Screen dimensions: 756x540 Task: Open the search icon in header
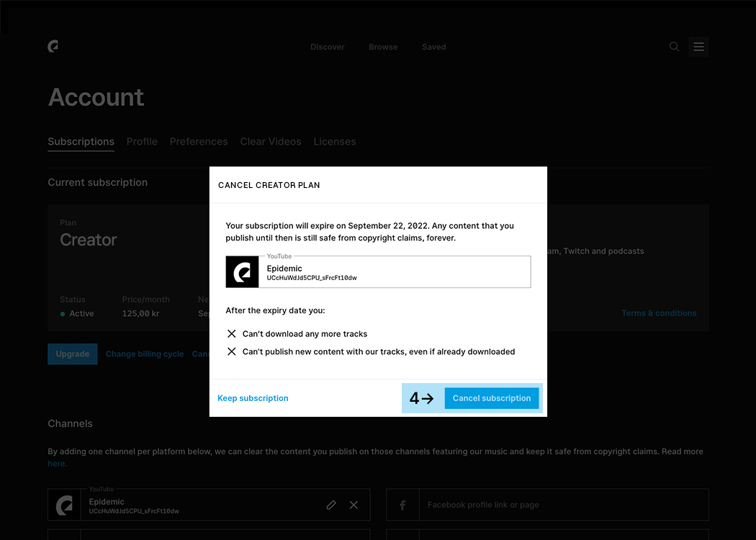pos(674,47)
